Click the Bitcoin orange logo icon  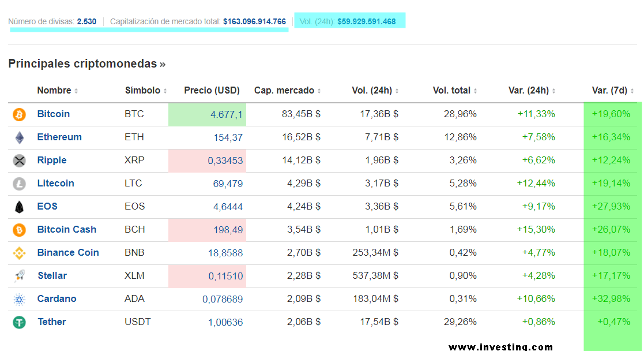click(20, 114)
